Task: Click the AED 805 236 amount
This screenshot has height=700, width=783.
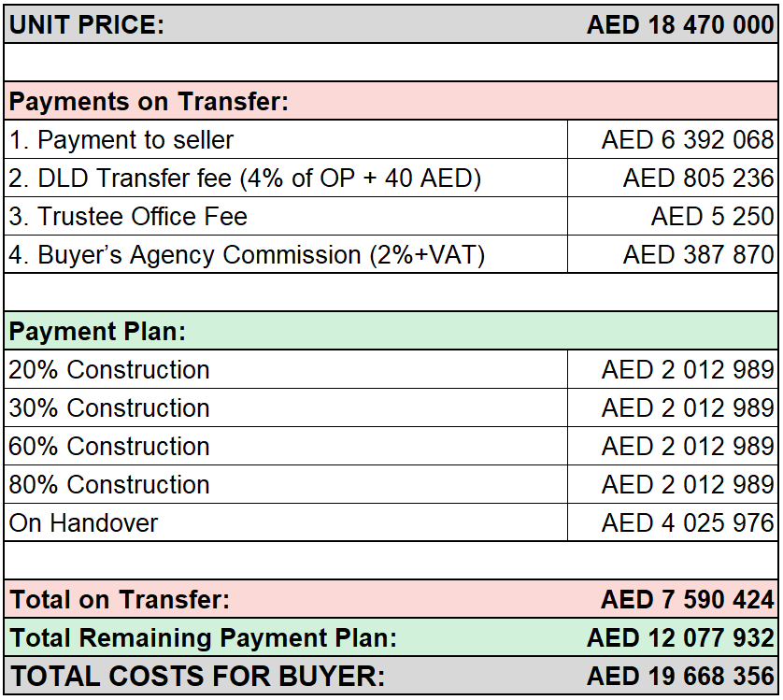Action: coord(698,179)
